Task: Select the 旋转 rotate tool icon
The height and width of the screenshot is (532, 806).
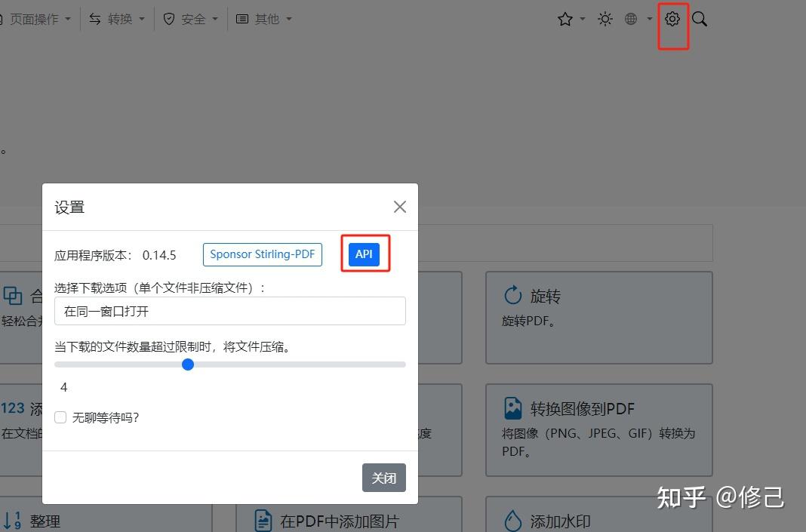Action: point(513,296)
